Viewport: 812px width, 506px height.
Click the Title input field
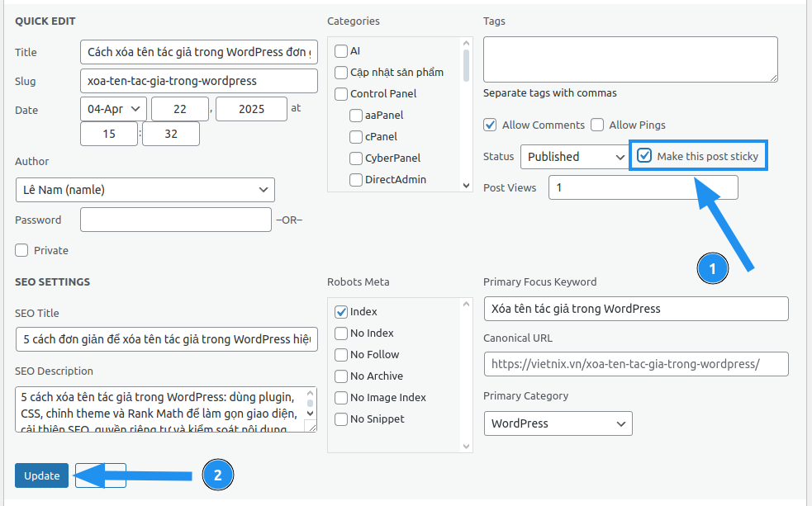(x=198, y=52)
